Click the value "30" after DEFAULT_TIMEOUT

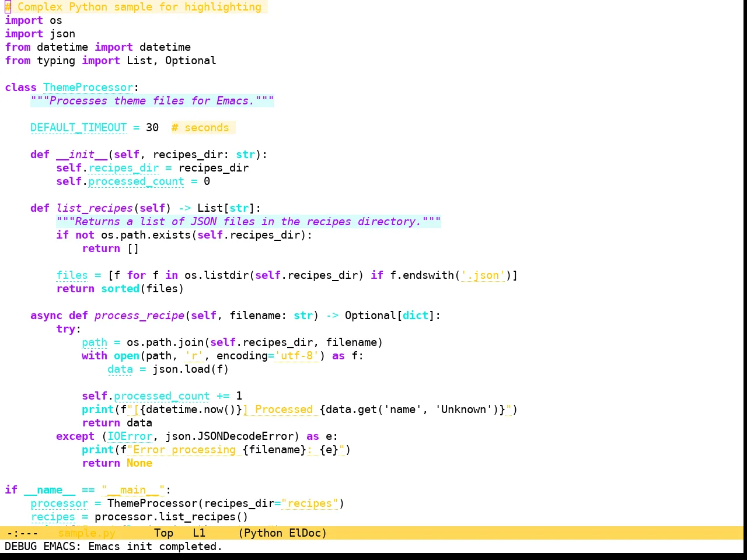click(x=152, y=128)
